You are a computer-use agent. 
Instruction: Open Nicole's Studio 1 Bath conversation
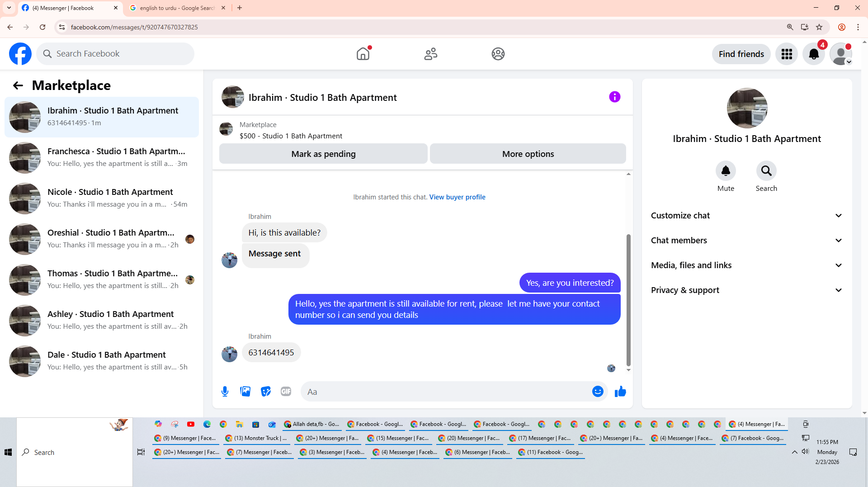pos(102,199)
